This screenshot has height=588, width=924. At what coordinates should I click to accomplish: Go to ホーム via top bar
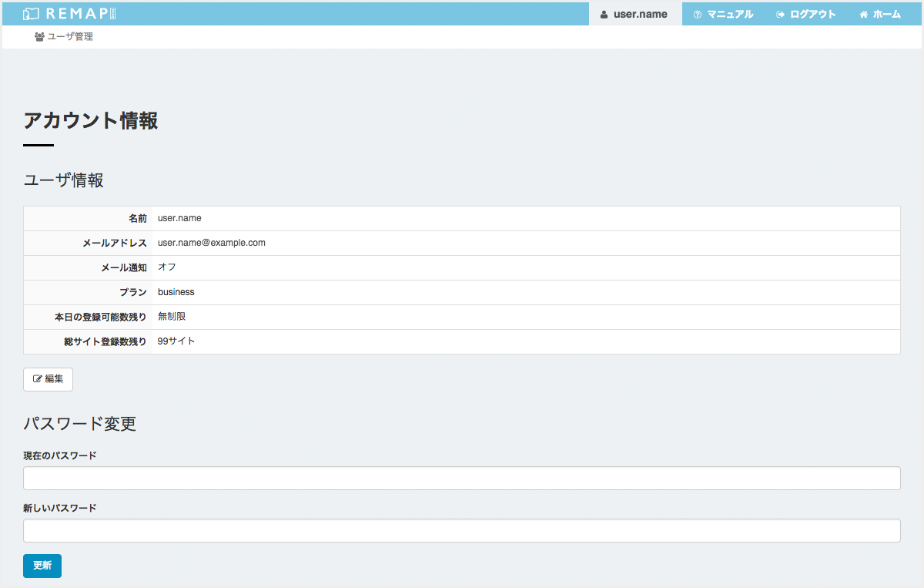click(880, 14)
